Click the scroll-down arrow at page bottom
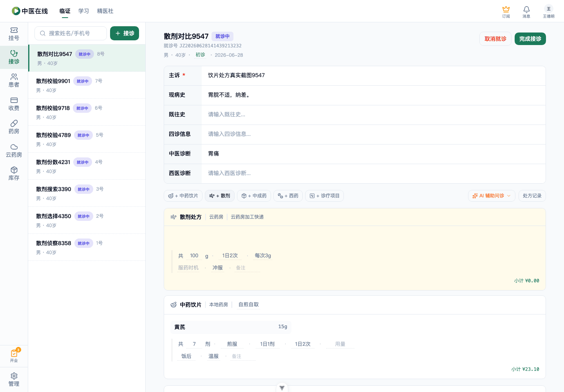Viewport: 564px width, 392px height. coord(282,388)
